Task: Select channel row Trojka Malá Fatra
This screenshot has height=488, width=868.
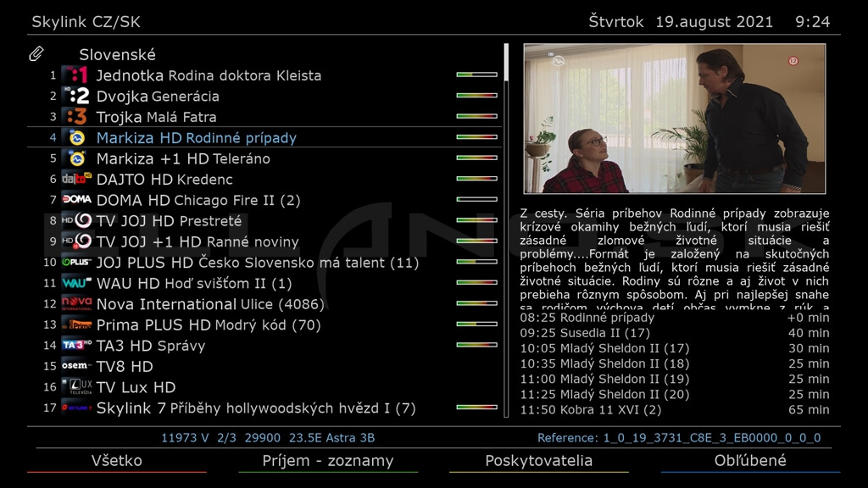Action: pyautogui.click(x=264, y=117)
